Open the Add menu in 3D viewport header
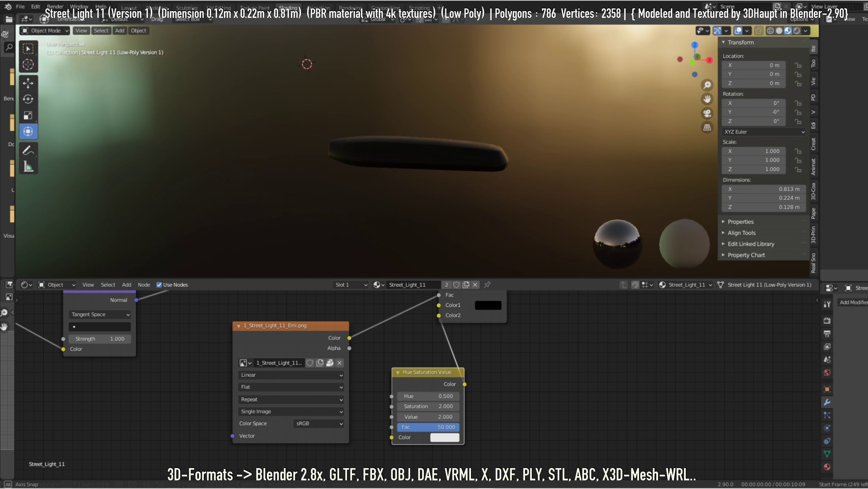This screenshot has height=489, width=868. 120,31
